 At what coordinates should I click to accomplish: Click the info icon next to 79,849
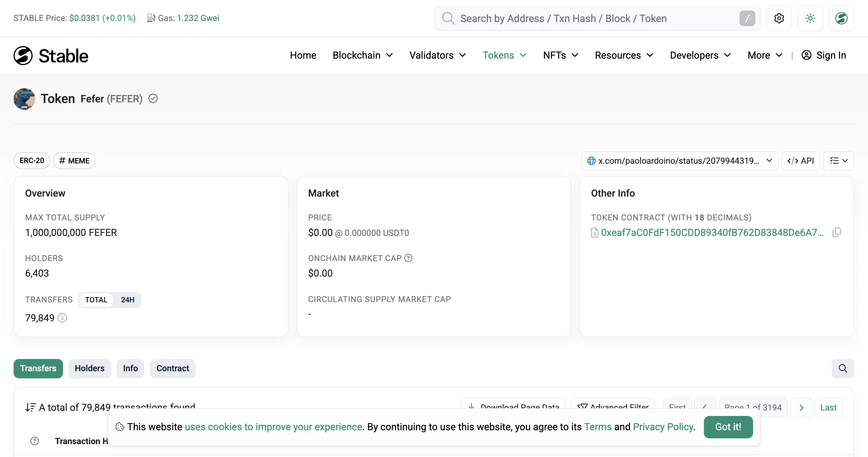[x=62, y=318]
